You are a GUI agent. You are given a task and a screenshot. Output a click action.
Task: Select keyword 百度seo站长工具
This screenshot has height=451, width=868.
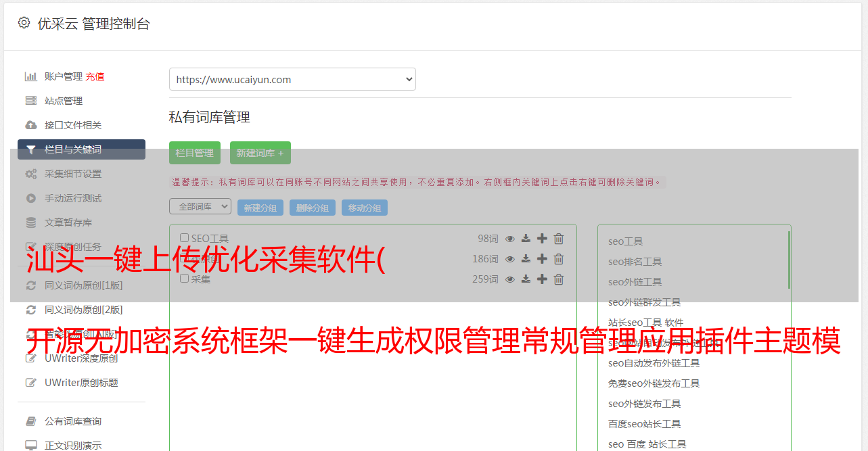[x=645, y=424]
